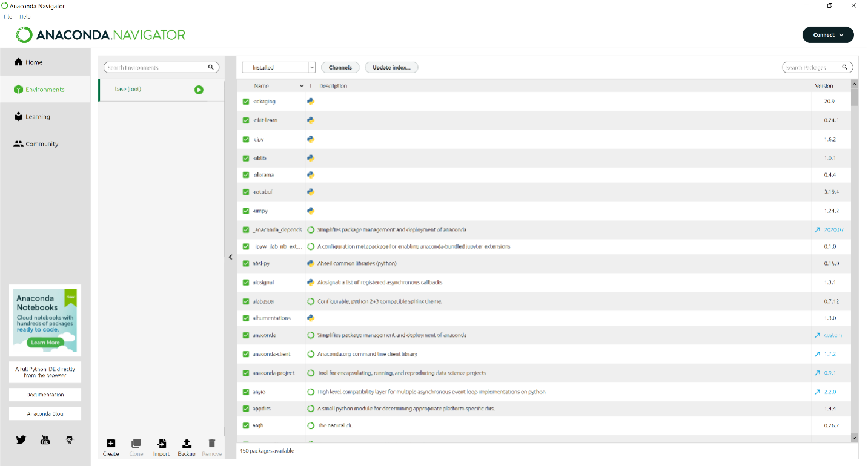The height and width of the screenshot is (466, 868).
Task: Click the upgrade arrow for anaconda-project 0.9.1
Action: pos(818,373)
